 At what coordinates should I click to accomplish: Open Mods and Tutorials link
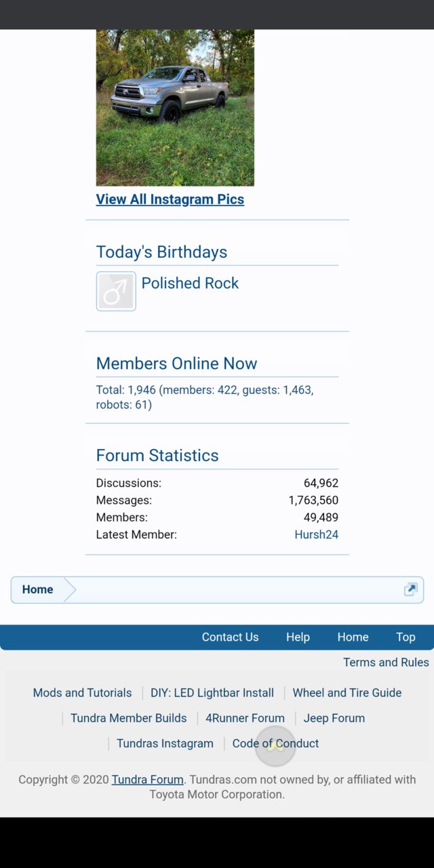(x=82, y=693)
